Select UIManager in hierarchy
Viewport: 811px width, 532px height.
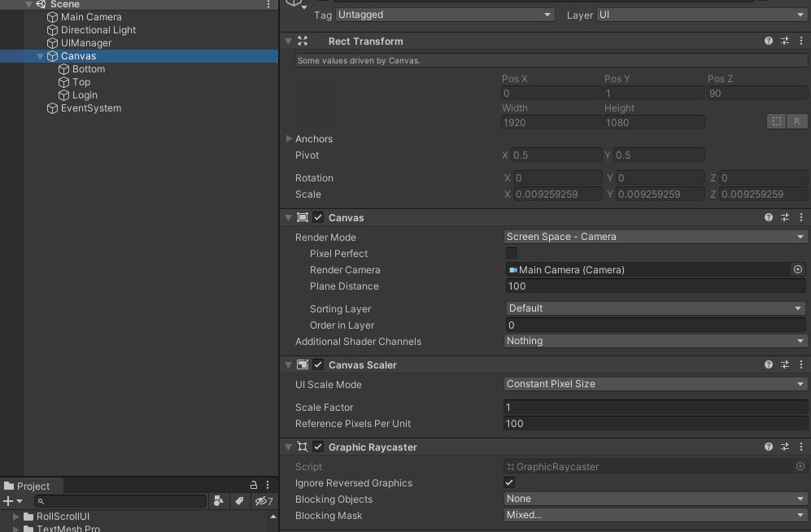[86, 43]
